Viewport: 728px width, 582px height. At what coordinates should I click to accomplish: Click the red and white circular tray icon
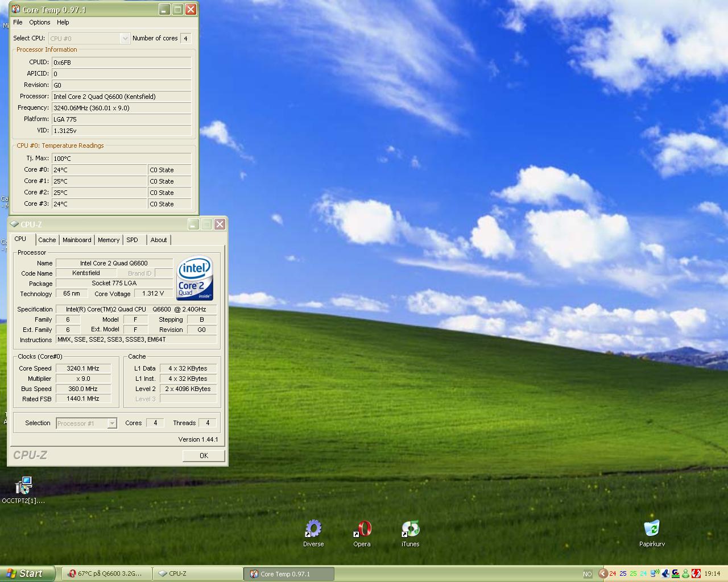(696, 573)
